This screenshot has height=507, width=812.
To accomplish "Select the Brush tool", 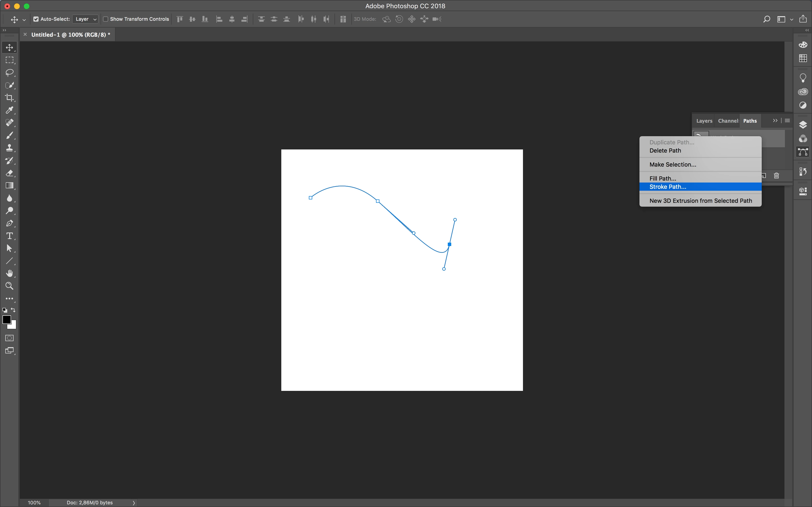I will (x=9, y=135).
